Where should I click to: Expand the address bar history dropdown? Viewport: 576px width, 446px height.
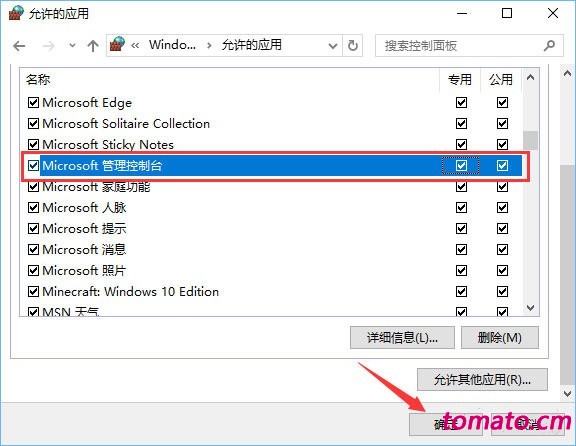(x=333, y=46)
